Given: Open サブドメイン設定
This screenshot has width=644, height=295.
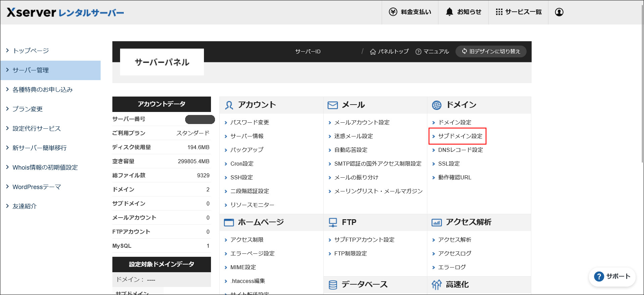Looking at the screenshot, I should pyautogui.click(x=460, y=136).
